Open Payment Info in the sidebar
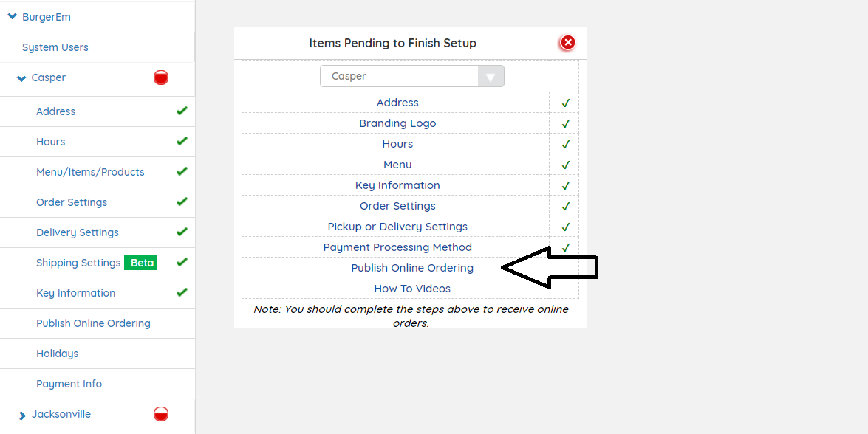This screenshot has height=434, width=868. [69, 384]
